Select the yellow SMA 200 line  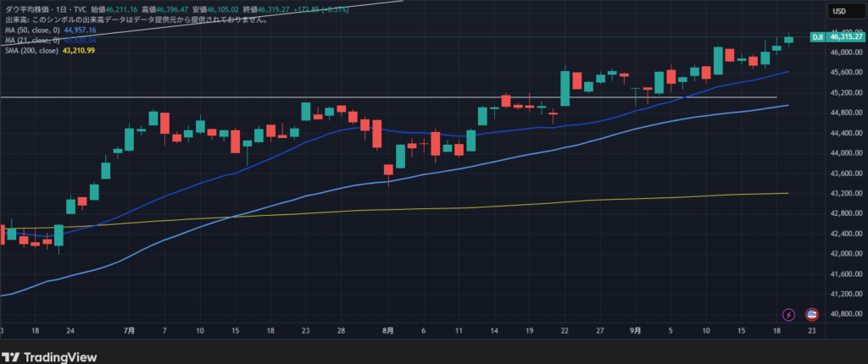(x=509, y=204)
